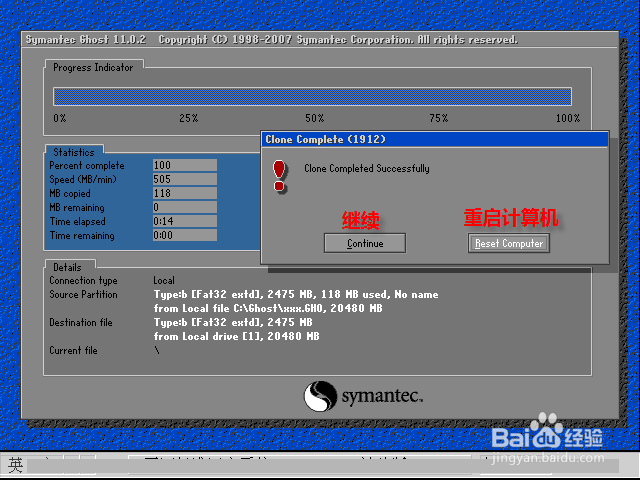Image resolution: width=640 pixels, height=480 pixels.
Task: Click the Symantec yin-yang logo icon
Action: (x=320, y=396)
